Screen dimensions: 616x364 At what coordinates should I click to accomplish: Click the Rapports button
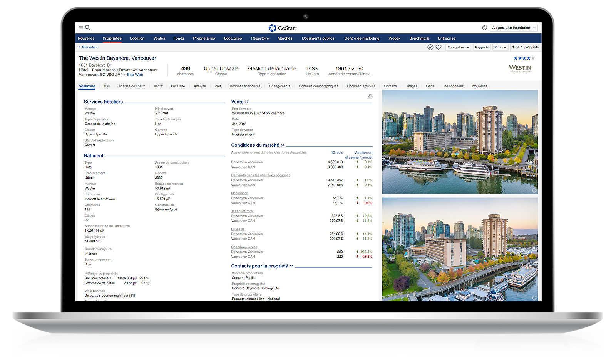482,47
